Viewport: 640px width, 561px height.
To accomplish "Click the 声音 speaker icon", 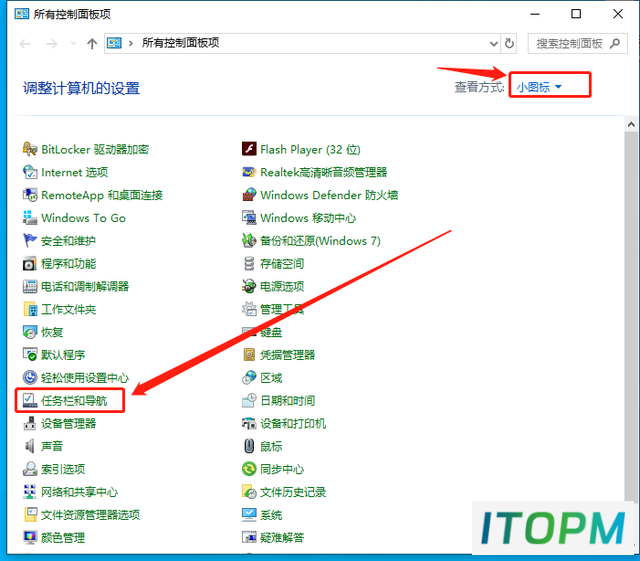I will [30, 446].
